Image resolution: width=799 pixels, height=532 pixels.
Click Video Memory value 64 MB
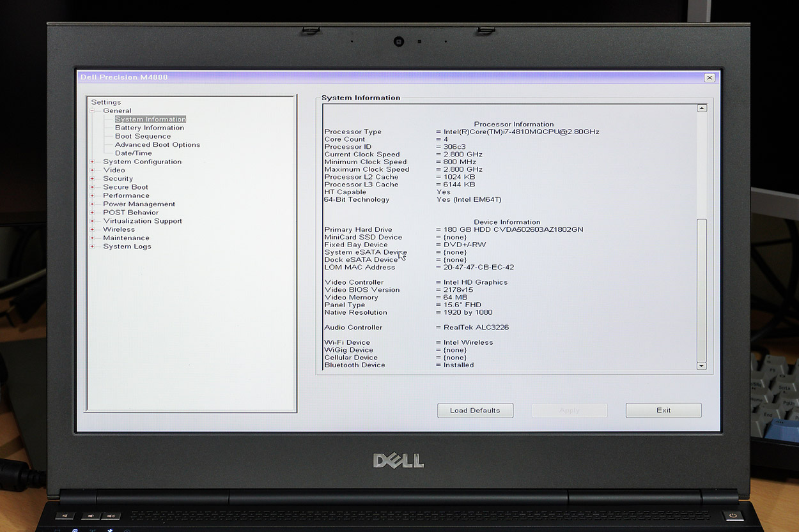pyautogui.click(x=456, y=298)
